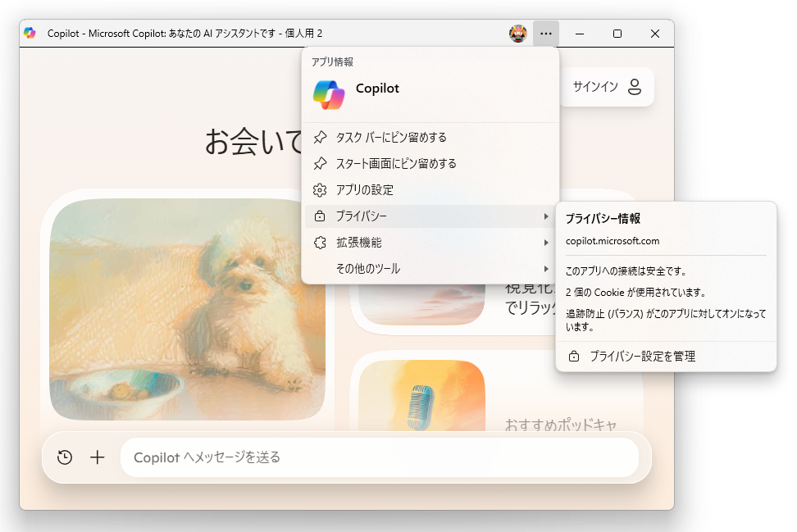Open the three-dots more options menu
Viewport: 797px width, 532px height.
click(x=545, y=34)
